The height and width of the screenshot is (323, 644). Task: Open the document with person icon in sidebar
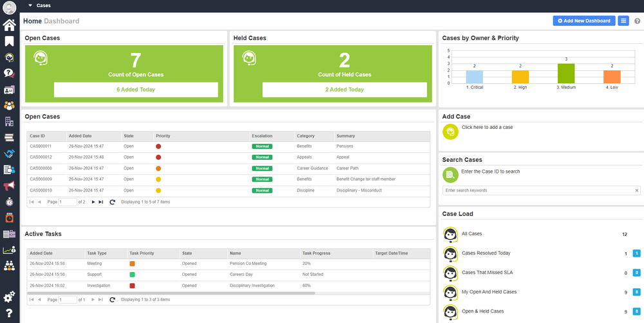pos(9,170)
